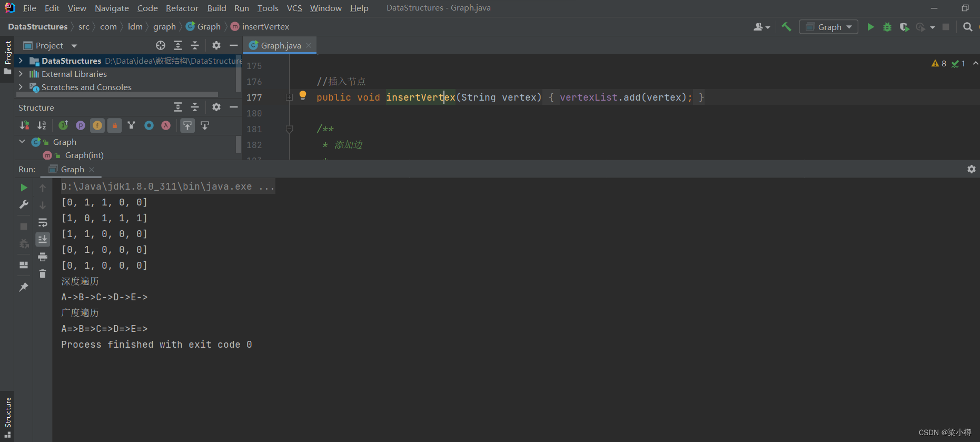Toggle Show Anonymous Classes blue circle icon
980x442 pixels.
pos(149,125)
